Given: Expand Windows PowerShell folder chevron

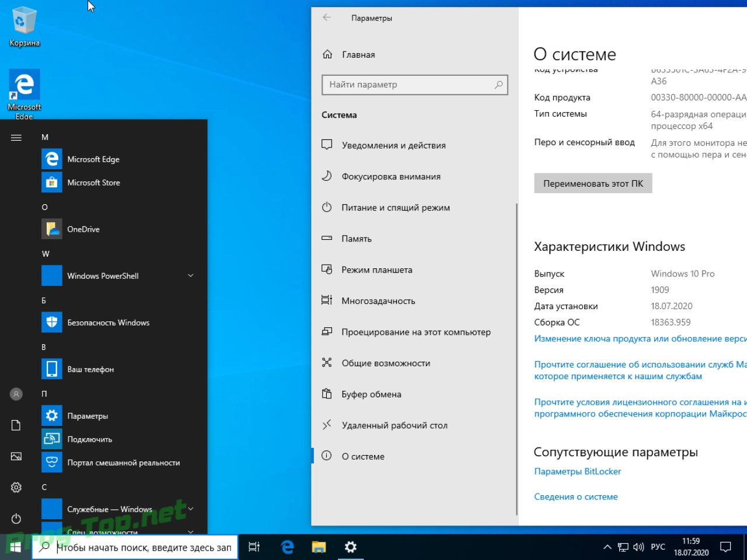Looking at the screenshot, I should point(190,276).
